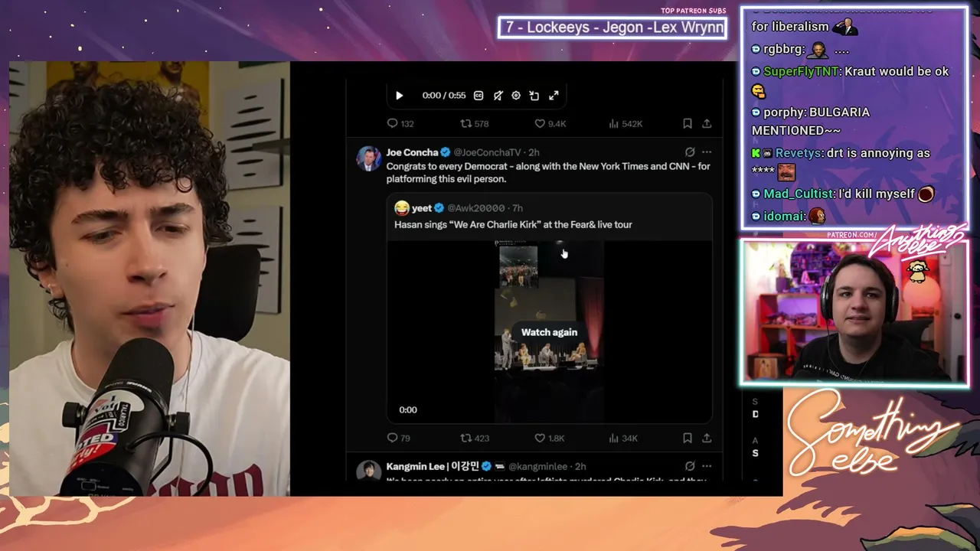The height and width of the screenshot is (551, 980).
Task: Click the 'Kraut would be ok' chat message
Action: coord(896,71)
